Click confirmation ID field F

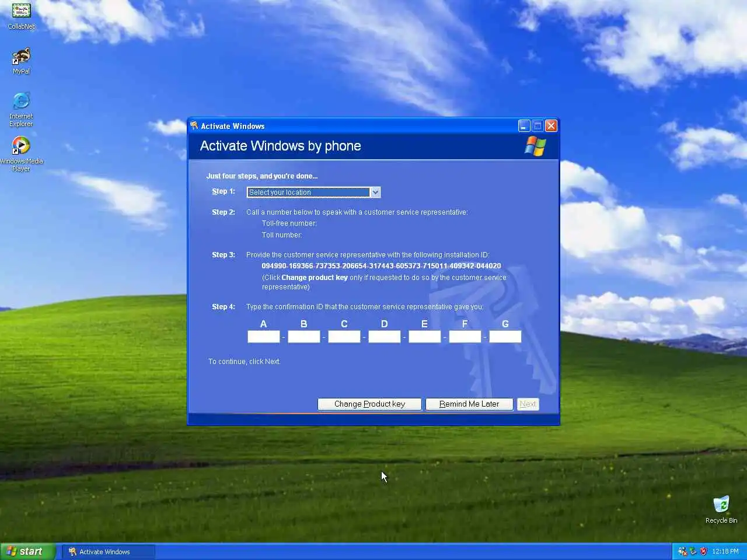(x=465, y=337)
